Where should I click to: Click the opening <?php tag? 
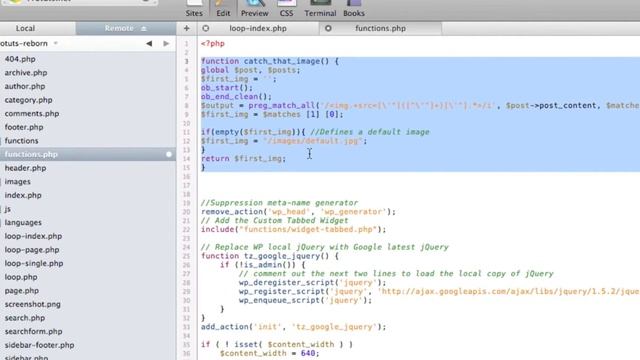point(213,44)
